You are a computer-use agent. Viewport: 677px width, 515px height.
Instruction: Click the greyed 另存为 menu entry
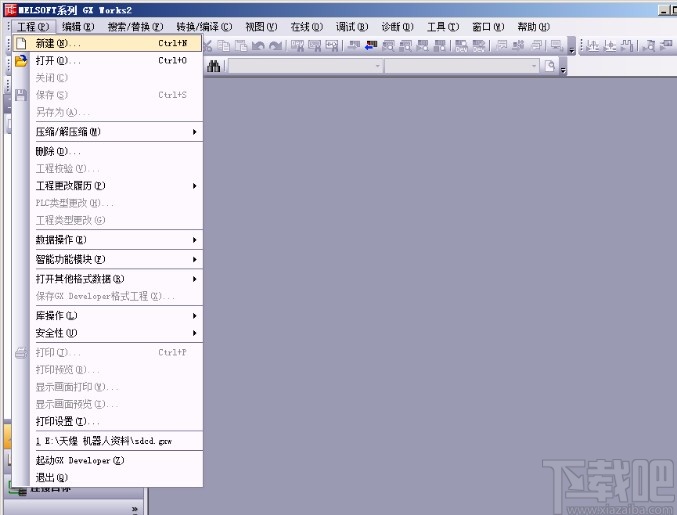pos(116,112)
